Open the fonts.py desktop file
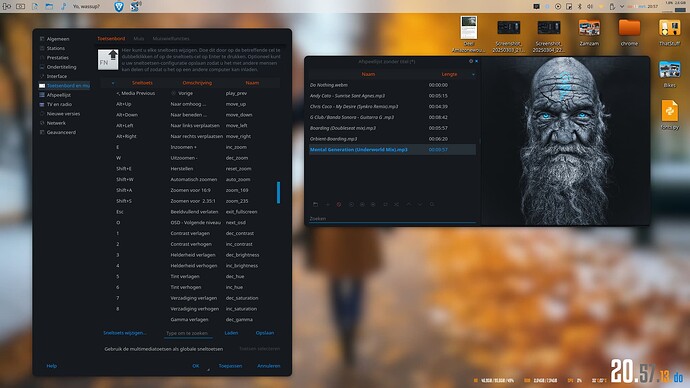Image resolution: width=690 pixels, height=388 pixels. 669,115
